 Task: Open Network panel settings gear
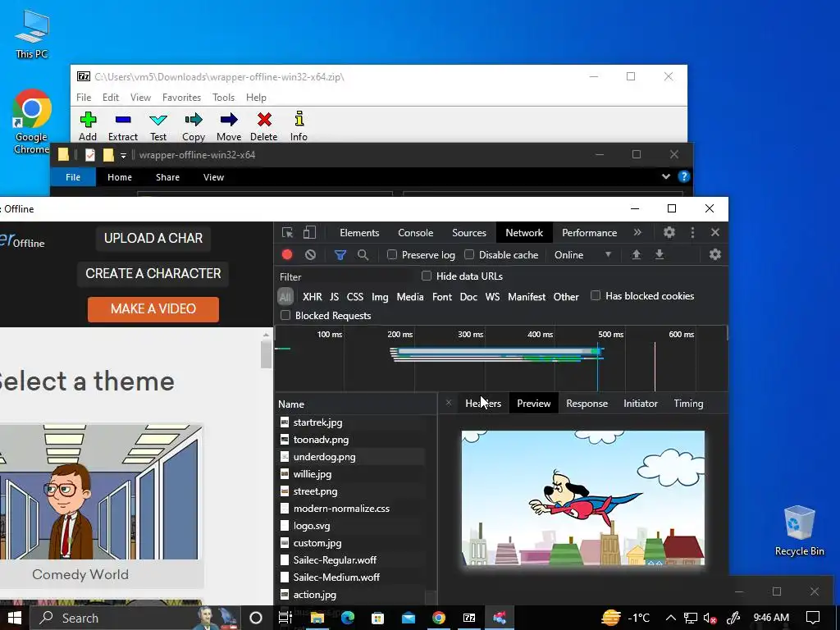click(x=715, y=255)
